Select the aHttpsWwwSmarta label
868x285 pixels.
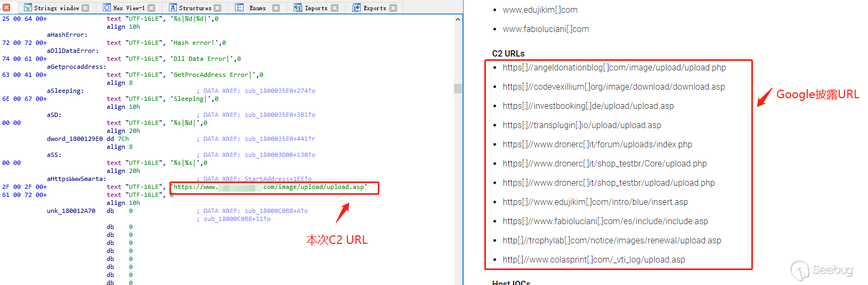point(76,179)
